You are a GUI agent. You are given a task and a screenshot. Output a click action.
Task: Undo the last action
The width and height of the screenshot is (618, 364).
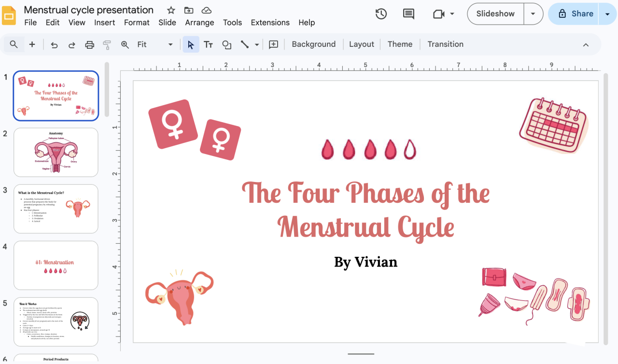pos(54,44)
